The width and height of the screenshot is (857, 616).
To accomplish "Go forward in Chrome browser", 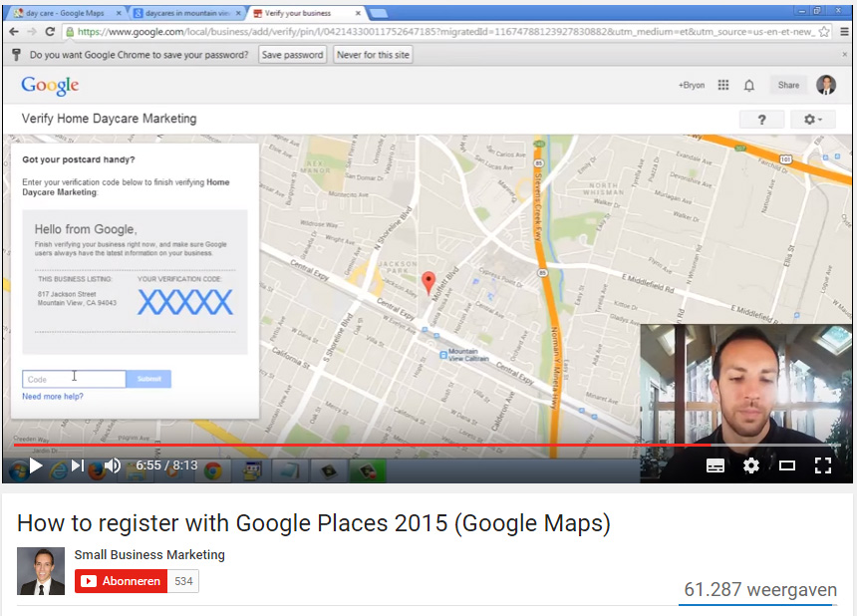I will coord(32,32).
